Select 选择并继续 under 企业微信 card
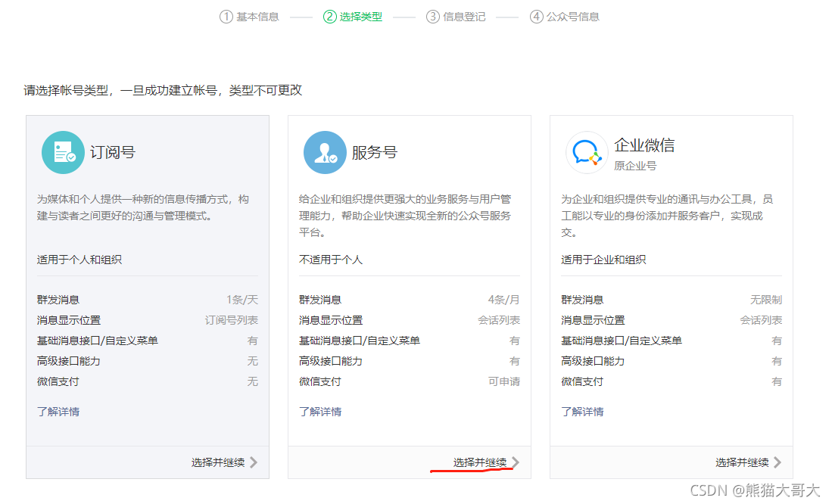Viewport: 832px width, 504px height. (742, 462)
